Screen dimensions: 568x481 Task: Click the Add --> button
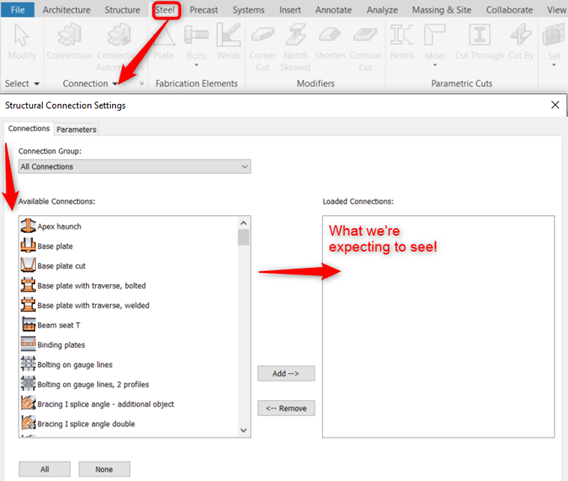pyautogui.click(x=286, y=373)
